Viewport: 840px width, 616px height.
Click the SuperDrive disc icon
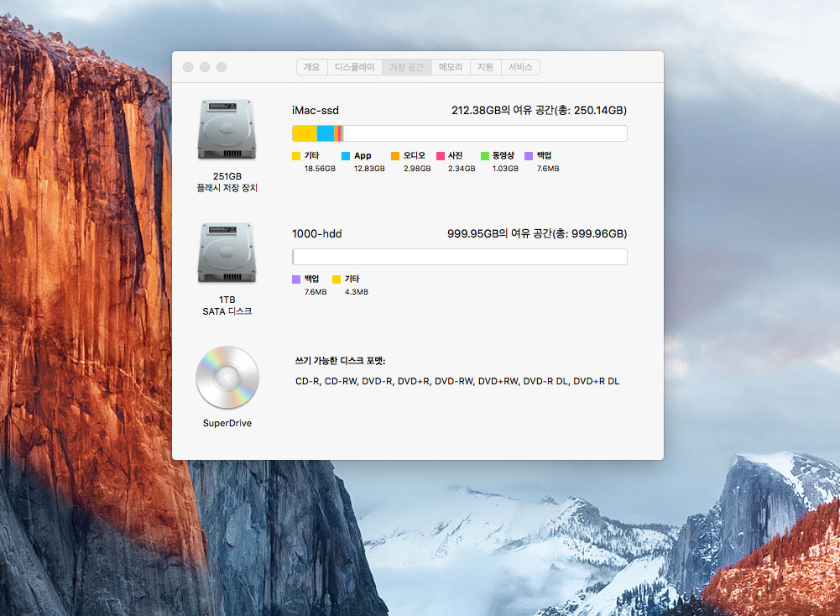tap(227, 378)
